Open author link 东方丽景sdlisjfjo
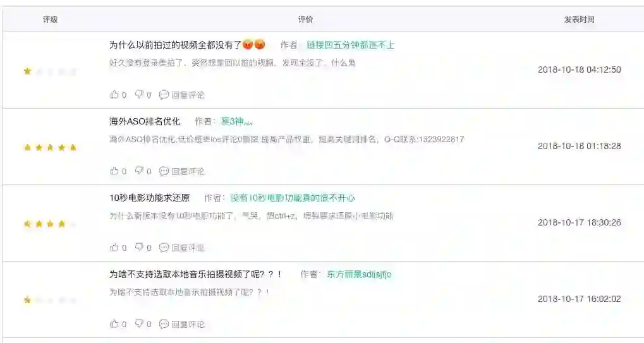This screenshot has height=343, width=644. click(x=359, y=274)
